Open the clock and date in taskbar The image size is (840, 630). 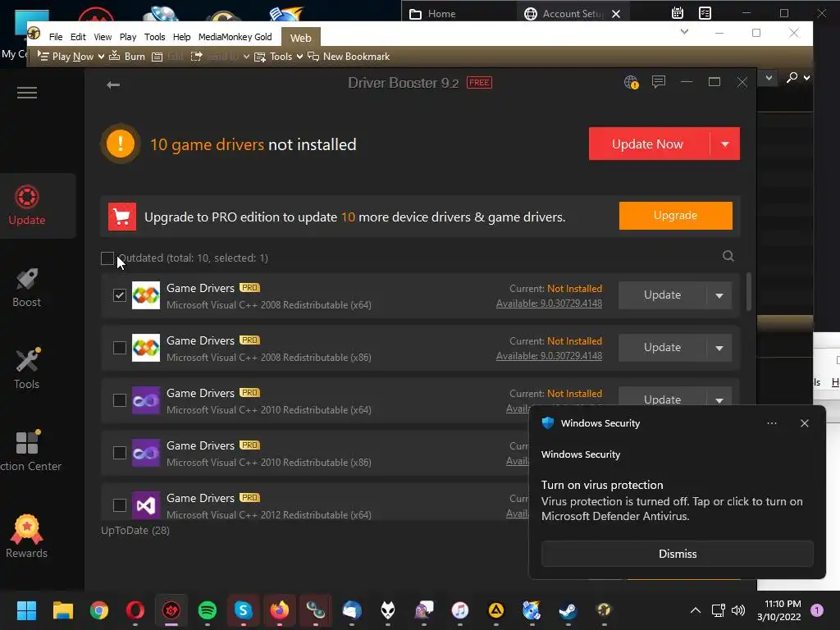[779, 610]
